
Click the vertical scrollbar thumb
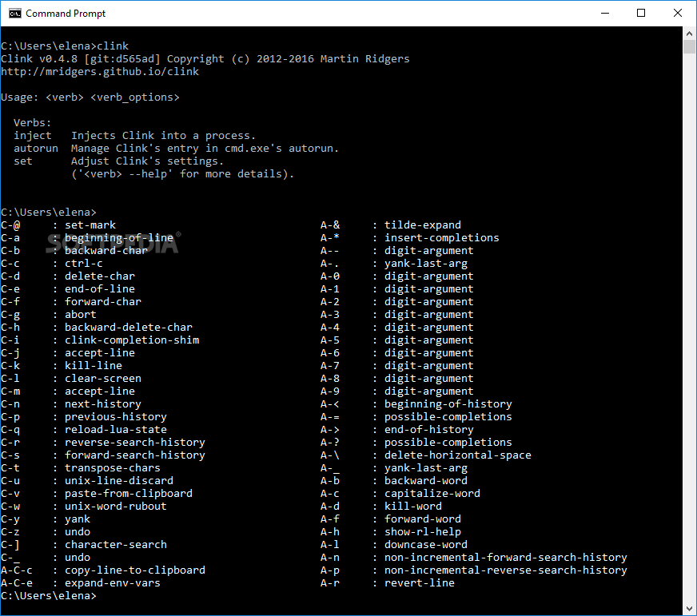click(689, 46)
